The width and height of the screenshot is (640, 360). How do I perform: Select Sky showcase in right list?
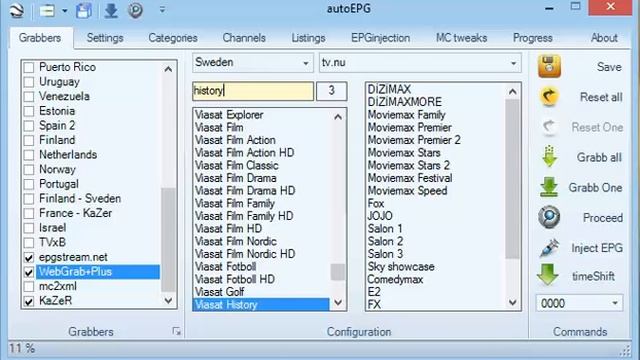tap(401, 267)
